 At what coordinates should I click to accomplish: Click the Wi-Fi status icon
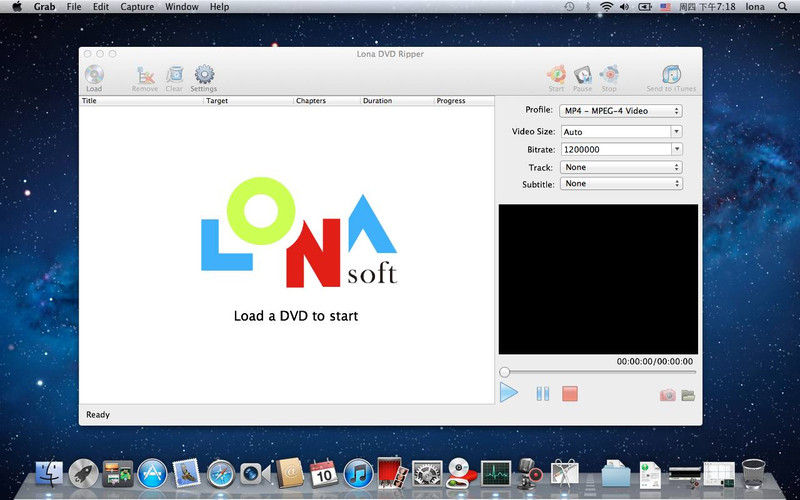pyautogui.click(x=606, y=7)
